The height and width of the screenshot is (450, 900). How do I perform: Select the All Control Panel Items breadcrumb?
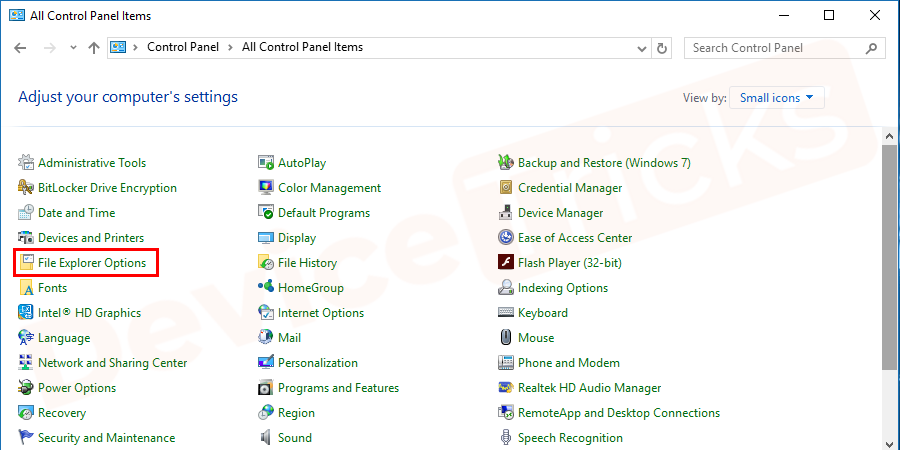[x=302, y=48]
